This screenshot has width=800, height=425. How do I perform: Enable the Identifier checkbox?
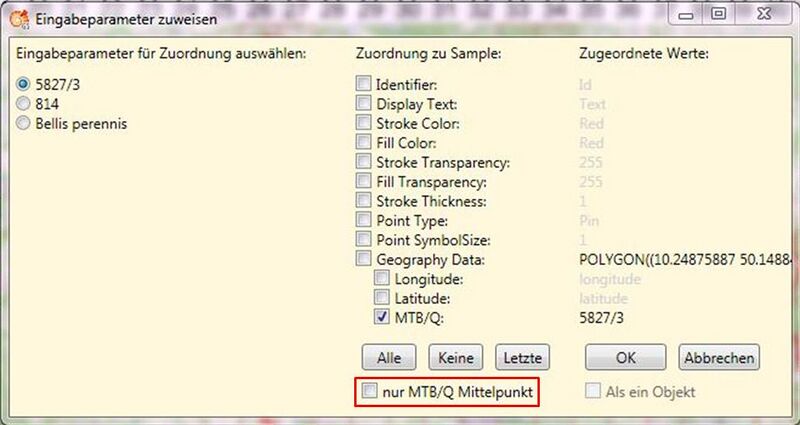tap(363, 84)
